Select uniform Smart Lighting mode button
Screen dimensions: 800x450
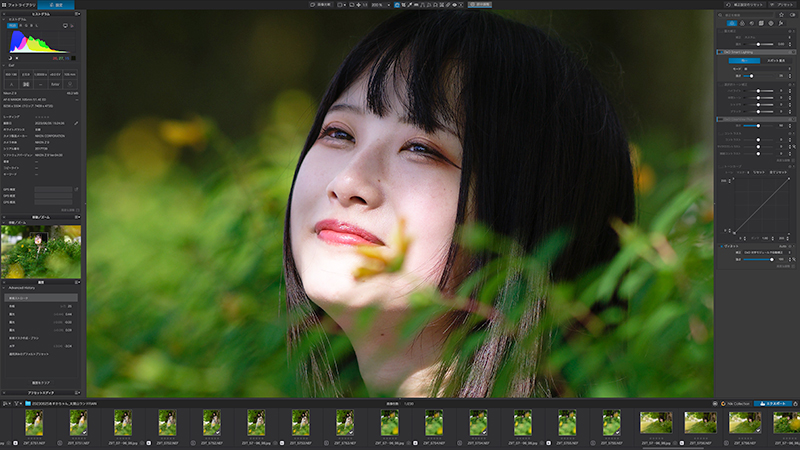pos(744,61)
